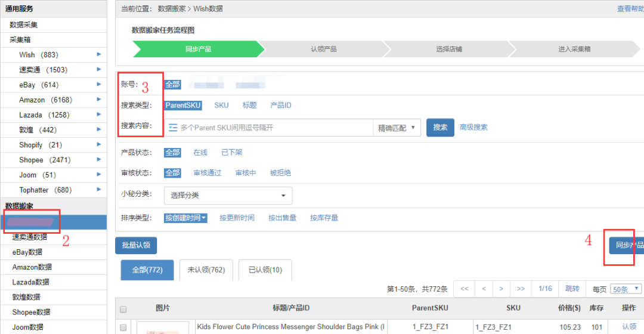Click the blue 搜索 button

click(x=440, y=128)
